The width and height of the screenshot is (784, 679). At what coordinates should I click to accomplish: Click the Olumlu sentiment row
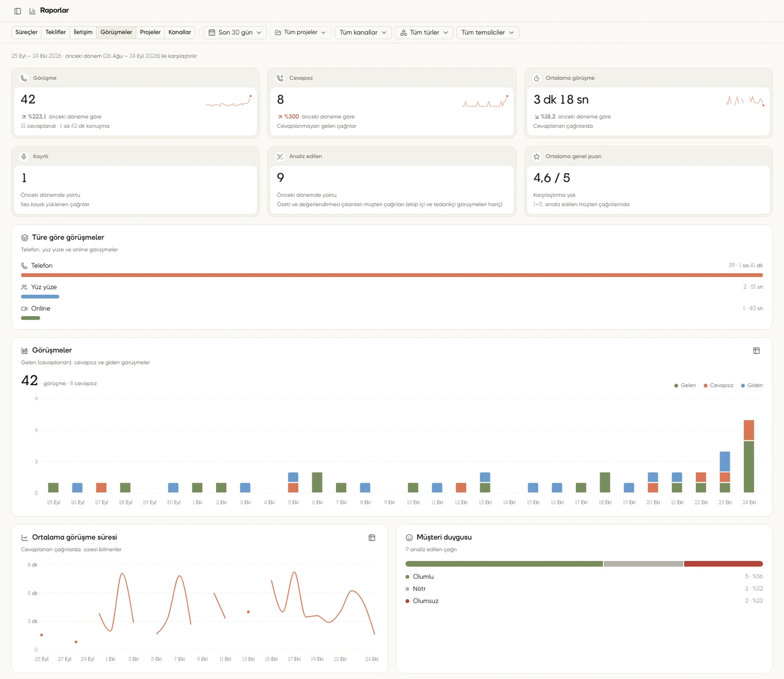(x=584, y=577)
